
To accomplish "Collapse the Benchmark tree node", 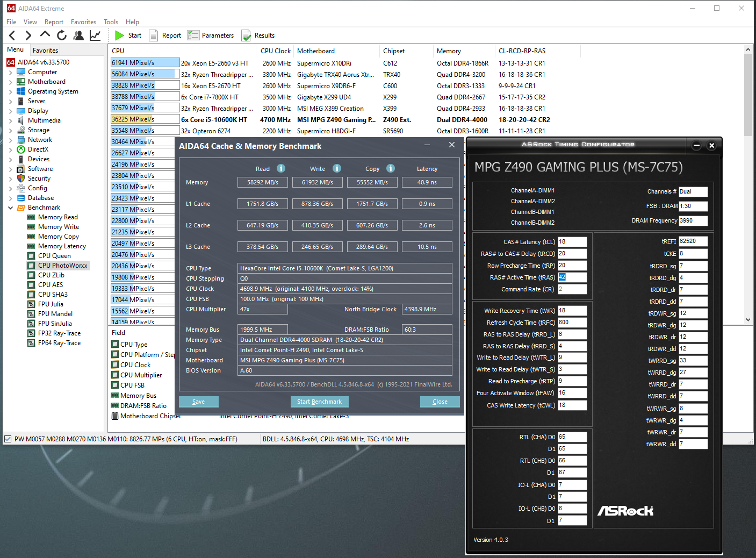I will point(10,208).
